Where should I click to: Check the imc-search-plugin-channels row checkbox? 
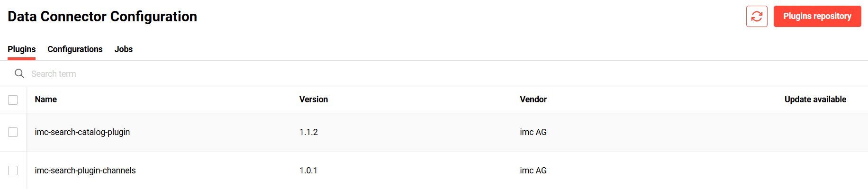13,171
